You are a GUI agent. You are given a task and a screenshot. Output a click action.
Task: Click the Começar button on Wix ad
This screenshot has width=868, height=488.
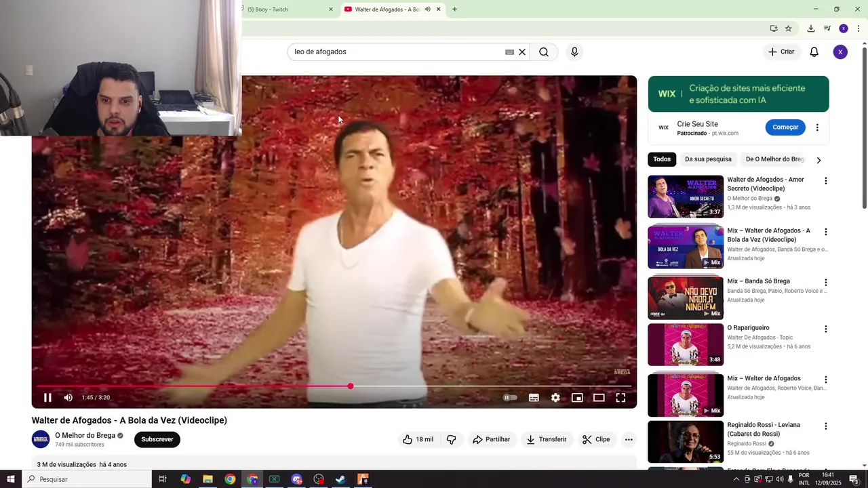tap(785, 127)
